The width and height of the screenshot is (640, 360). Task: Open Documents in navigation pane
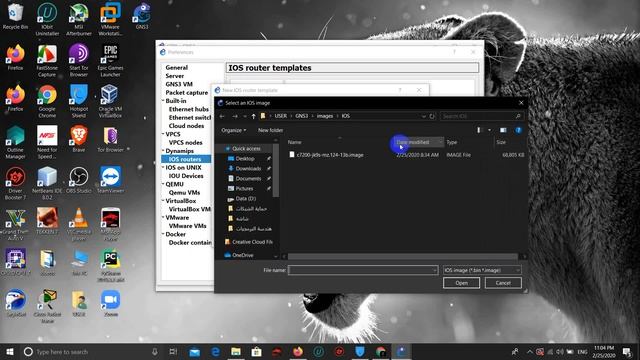tap(248, 178)
